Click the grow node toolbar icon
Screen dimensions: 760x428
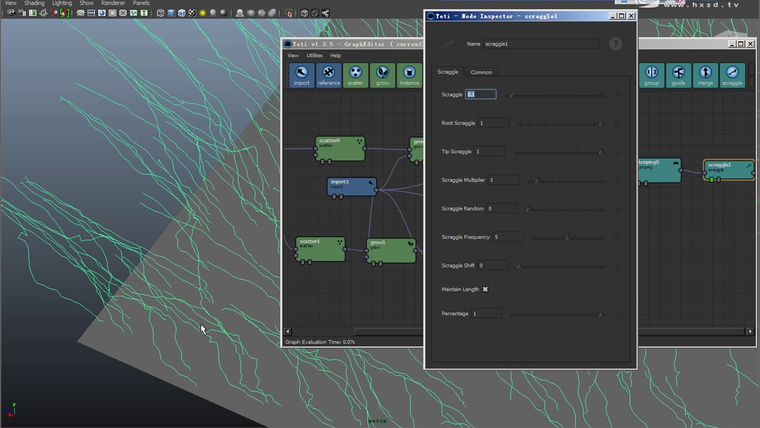pos(382,75)
